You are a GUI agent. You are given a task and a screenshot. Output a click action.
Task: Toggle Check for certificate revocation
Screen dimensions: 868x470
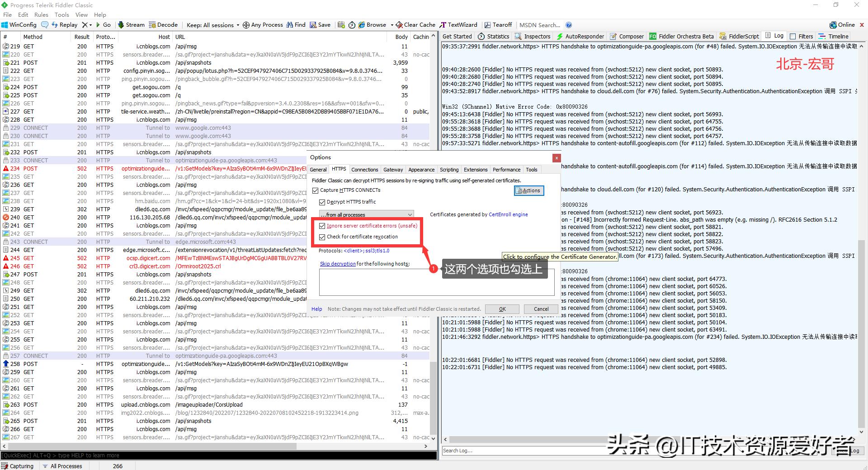point(322,237)
